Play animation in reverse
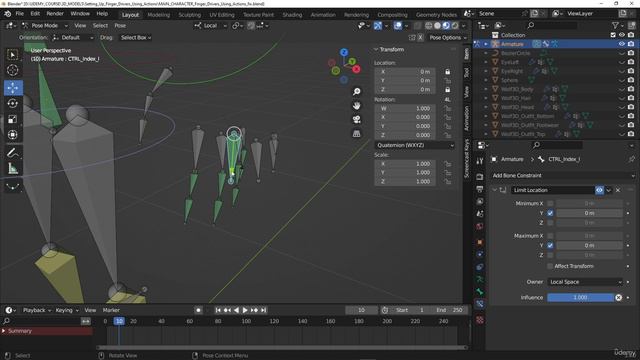The image size is (640, 360). [x=236, y=310]
